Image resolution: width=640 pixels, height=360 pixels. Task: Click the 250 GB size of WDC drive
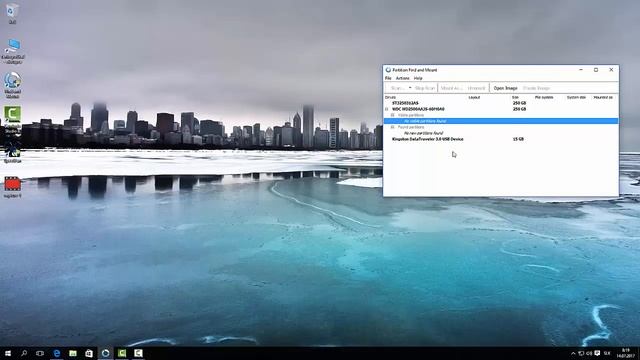(519, 109)
